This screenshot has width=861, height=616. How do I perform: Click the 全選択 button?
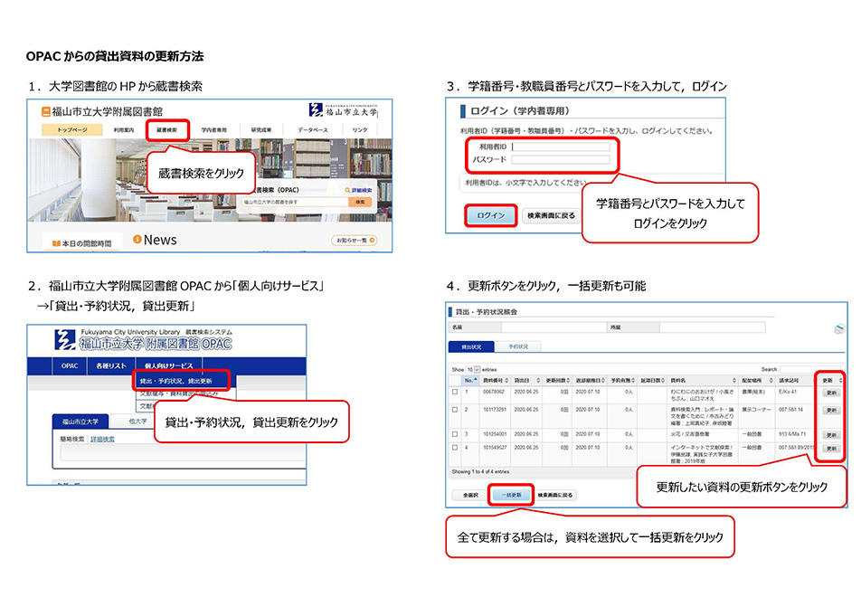click(x=470, y=495)
